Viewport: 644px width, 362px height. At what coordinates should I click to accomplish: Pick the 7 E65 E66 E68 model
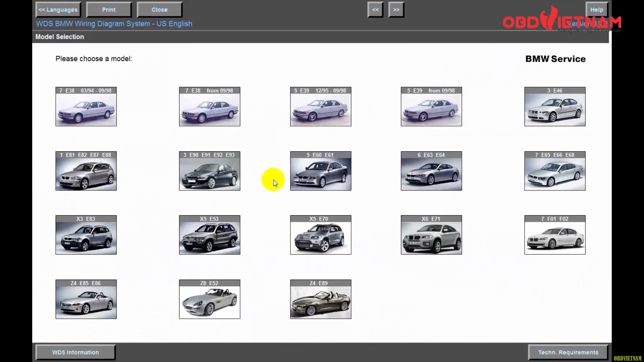(555, 171)
